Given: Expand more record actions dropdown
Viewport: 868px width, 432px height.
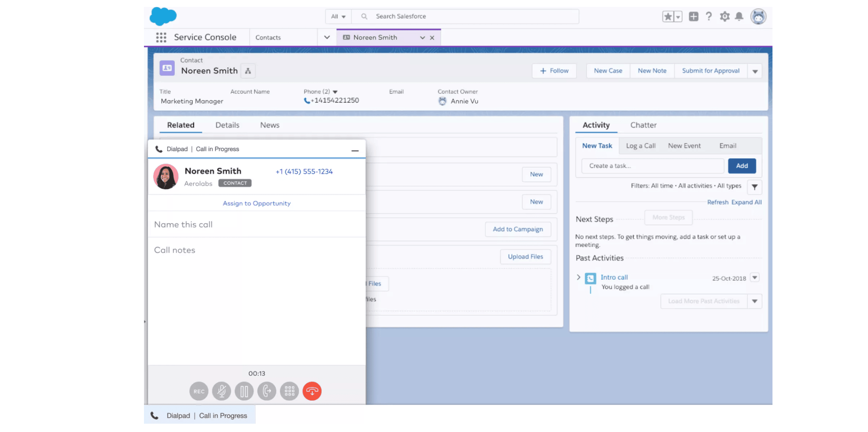Looking at the screenshot, I should tap(755, 71).
